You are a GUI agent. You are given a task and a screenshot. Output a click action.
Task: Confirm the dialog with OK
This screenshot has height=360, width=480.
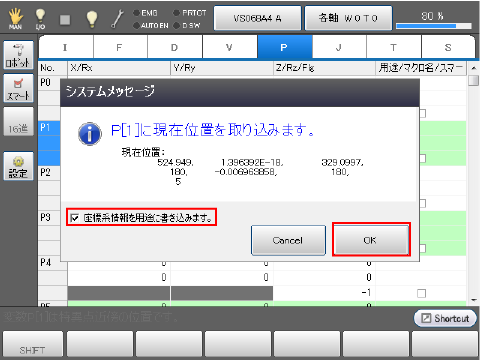[x=371, y=240]
